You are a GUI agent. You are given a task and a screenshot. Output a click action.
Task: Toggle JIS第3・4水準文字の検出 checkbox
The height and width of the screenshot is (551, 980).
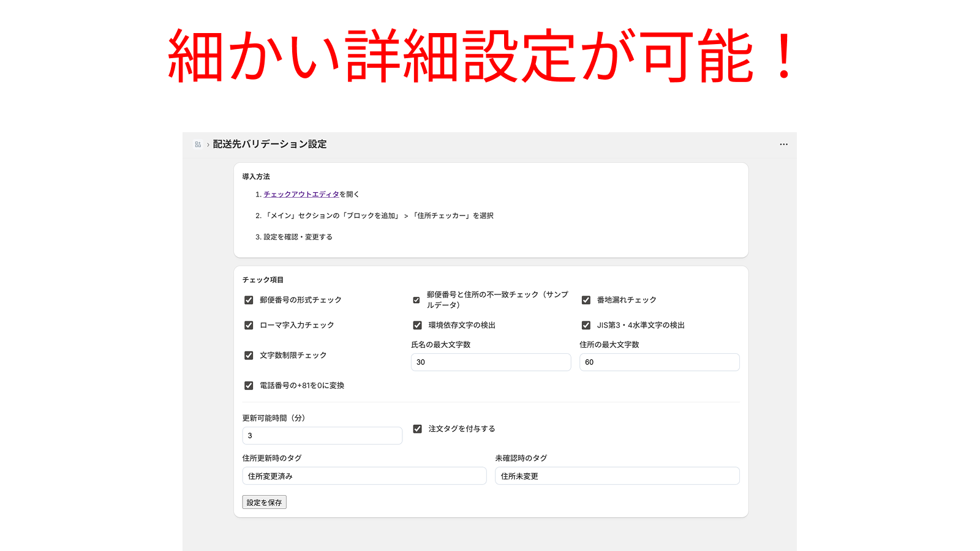[586, 325]
